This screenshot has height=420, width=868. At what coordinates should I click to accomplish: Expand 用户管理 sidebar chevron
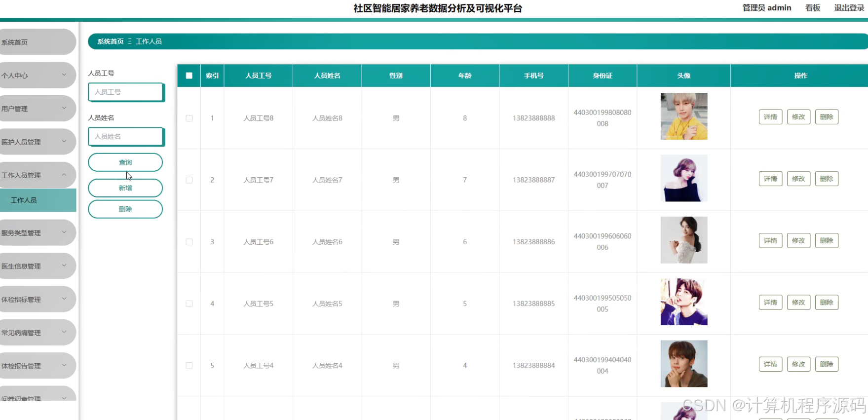[64, 108]
